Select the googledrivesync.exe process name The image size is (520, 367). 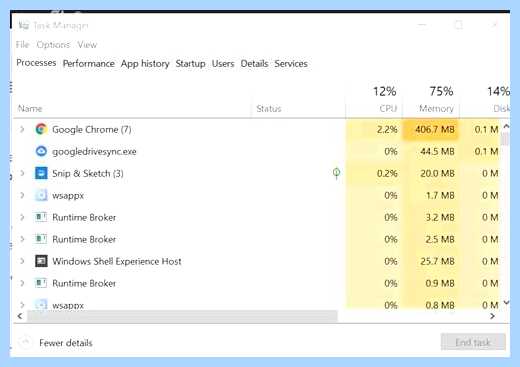pyautogui.click(x=94, y=152)
